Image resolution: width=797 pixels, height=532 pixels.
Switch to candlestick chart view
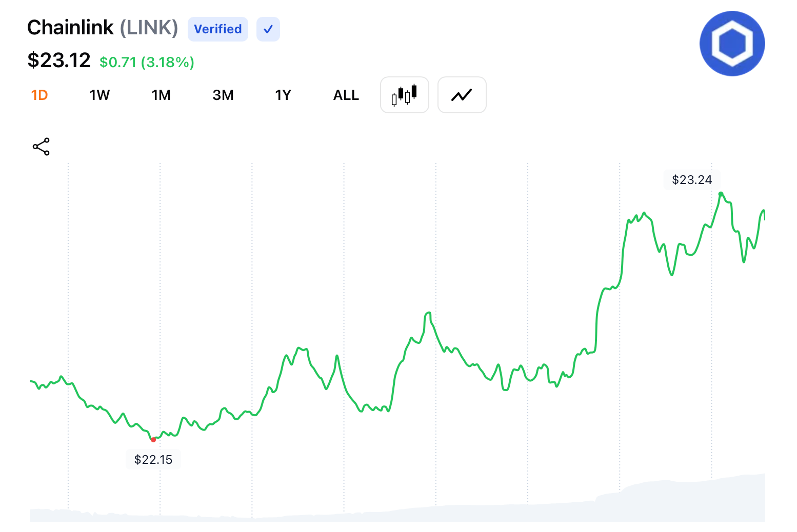point(404,95)
